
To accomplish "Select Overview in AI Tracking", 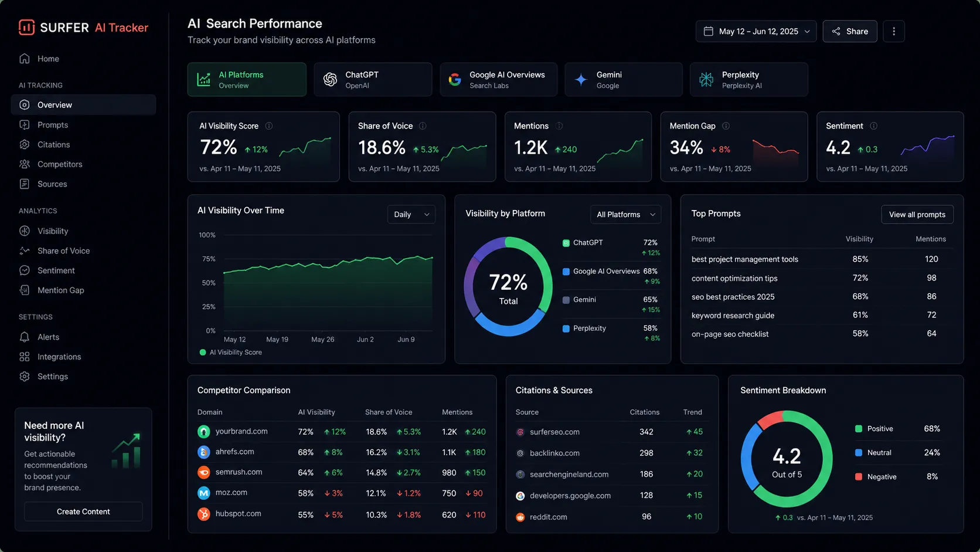I will (x=83, y=104).
